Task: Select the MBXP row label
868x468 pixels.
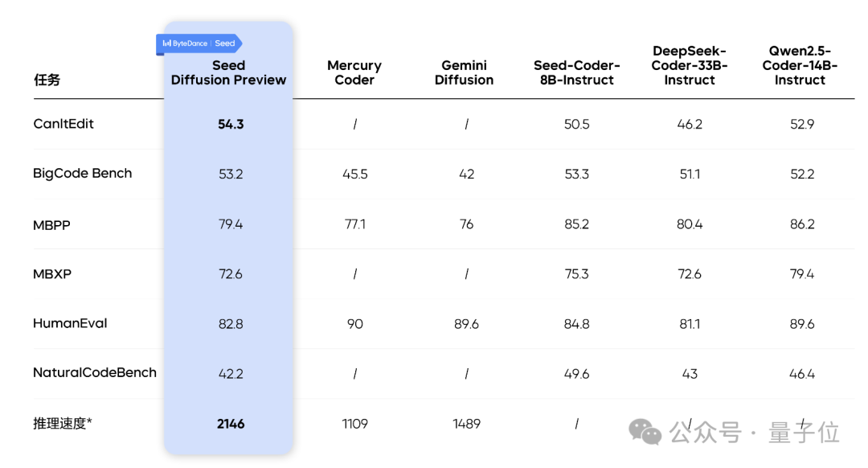Action: click(52, 274)
